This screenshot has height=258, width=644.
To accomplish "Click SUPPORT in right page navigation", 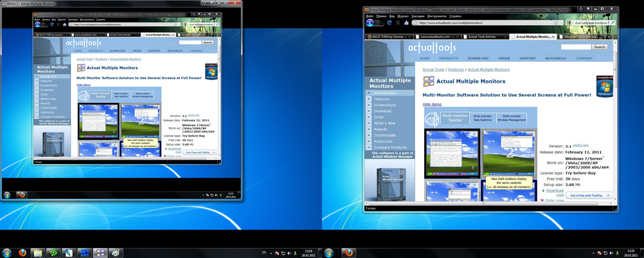I will [x=527, y=58].
